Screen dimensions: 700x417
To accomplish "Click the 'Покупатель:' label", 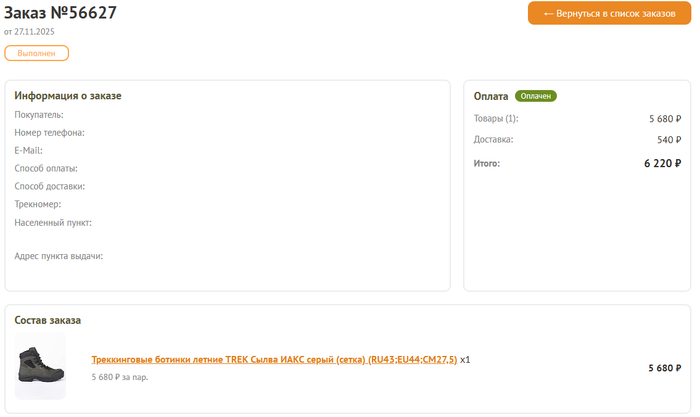I will pyautogui.click(x=39, y=115).
